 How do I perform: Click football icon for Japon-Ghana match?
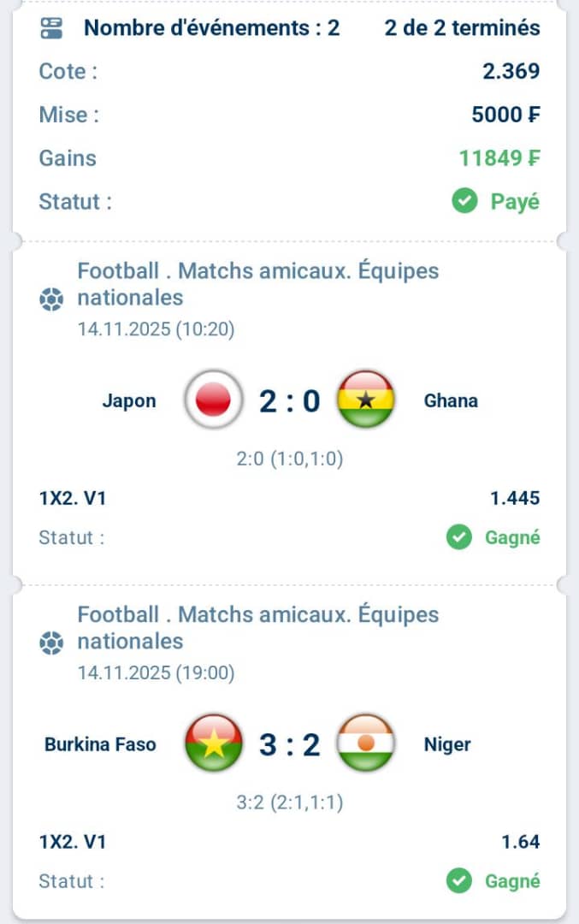tap(51, 299)
